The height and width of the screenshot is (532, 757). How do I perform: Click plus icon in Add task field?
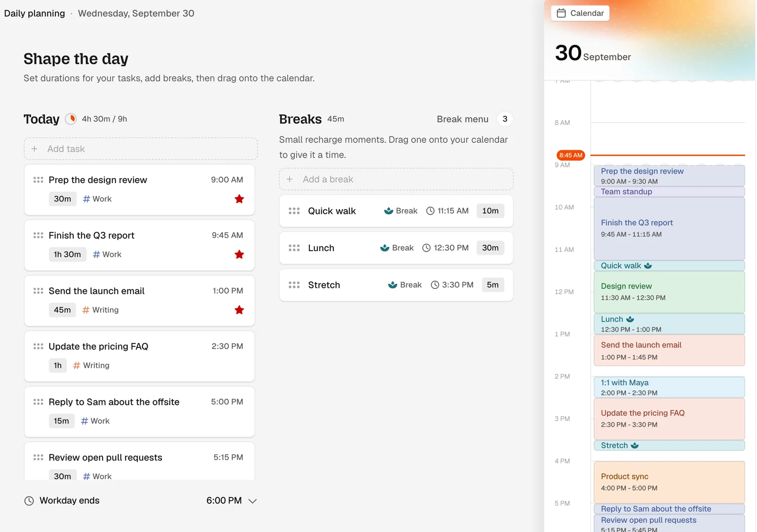[x=35, y=149]
